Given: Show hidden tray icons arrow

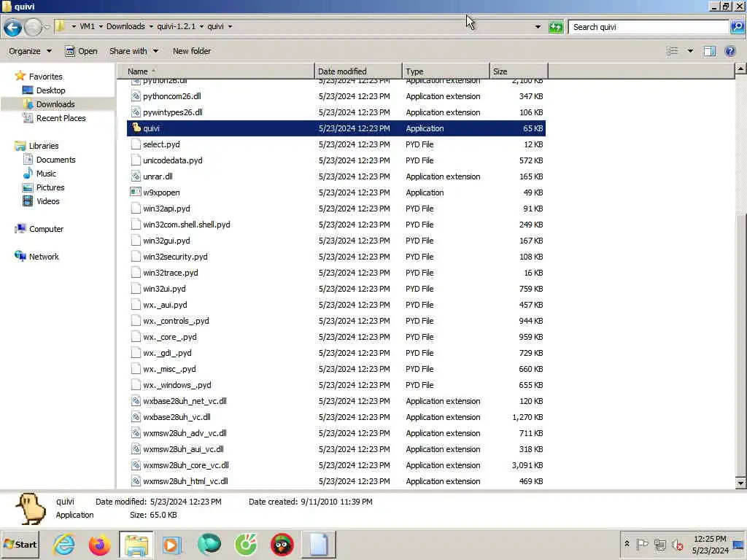Looking at the screenshot, I should [x=627, y=544].
